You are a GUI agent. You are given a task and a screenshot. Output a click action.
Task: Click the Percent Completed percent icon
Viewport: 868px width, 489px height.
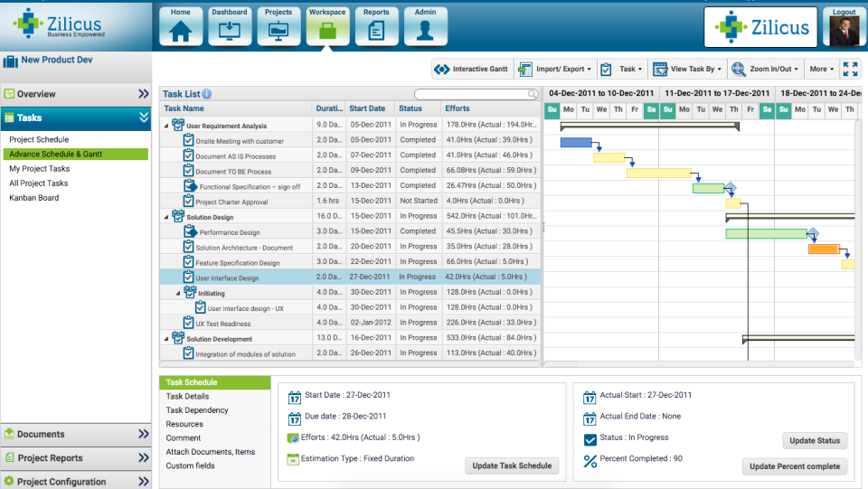pos(590,460)
